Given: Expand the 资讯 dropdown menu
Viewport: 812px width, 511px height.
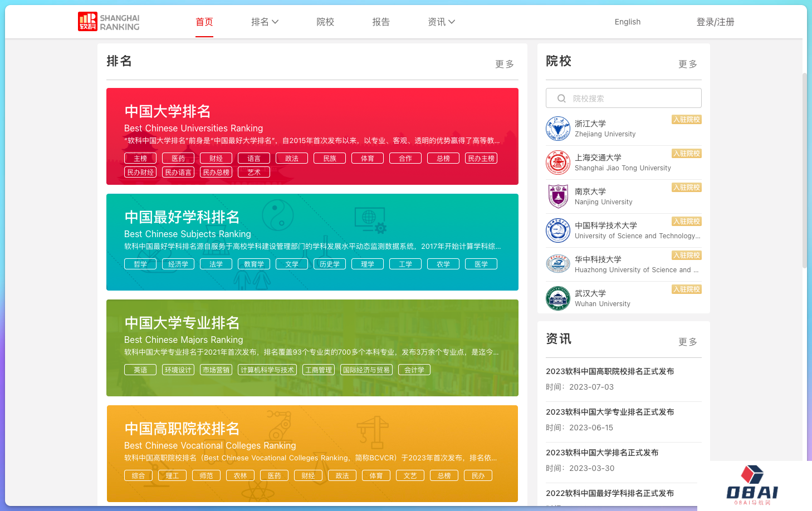Looking at the screenshot, I should tap(441, 22).
